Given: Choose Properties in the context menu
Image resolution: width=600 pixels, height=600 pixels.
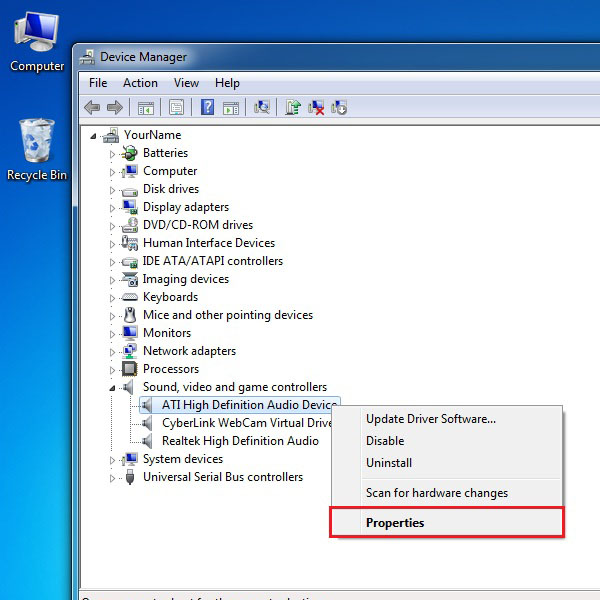Looking at the screenshot, I should 447,523.
